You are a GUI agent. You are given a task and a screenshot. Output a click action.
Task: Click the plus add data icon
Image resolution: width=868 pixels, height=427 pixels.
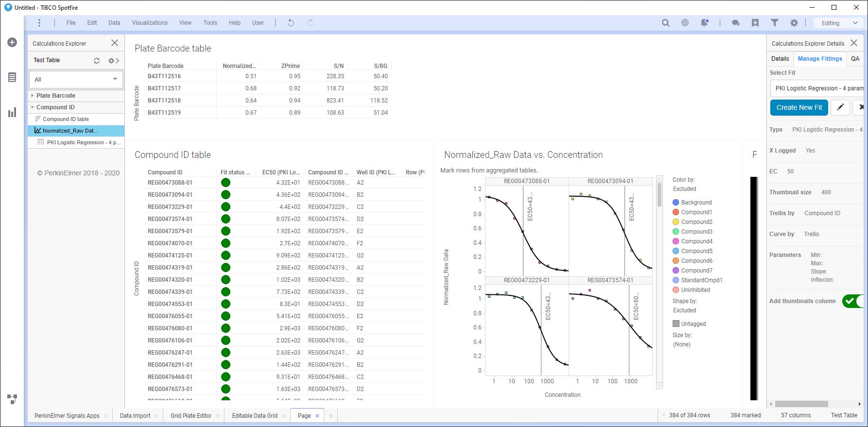point(12,42)
